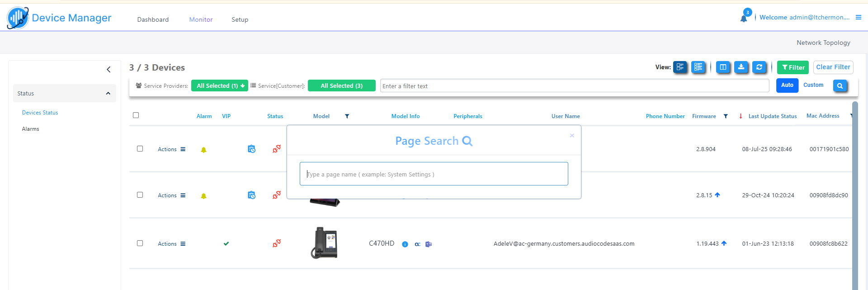Open the Alarms link in sidebar
Image resolution: width=868 pixels, height=290 pixels.
coord(30,129)
